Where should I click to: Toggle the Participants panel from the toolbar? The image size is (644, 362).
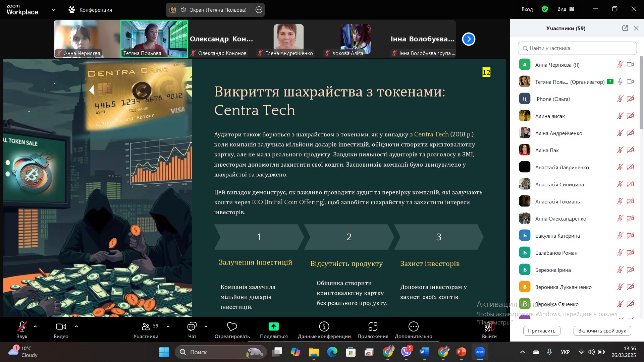[146, 326]
